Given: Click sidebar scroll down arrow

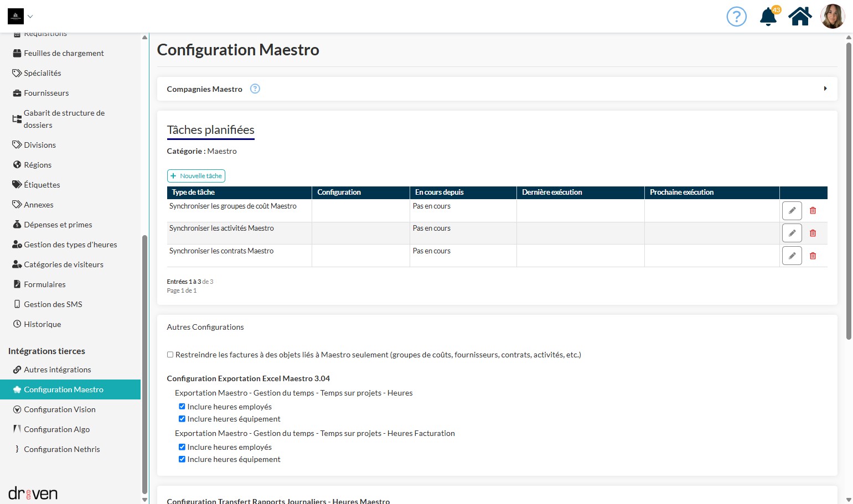Looking at the screenshot, I should (x=144, y=500).
